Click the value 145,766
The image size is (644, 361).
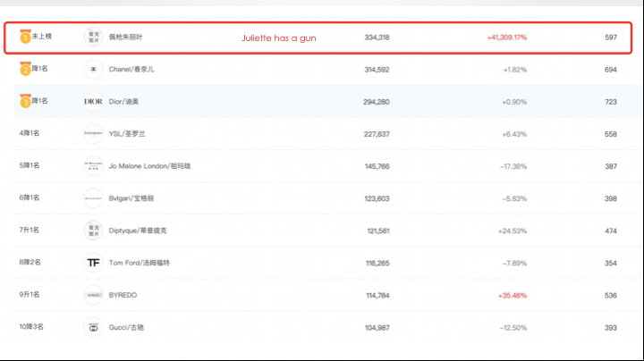(377, 166)
